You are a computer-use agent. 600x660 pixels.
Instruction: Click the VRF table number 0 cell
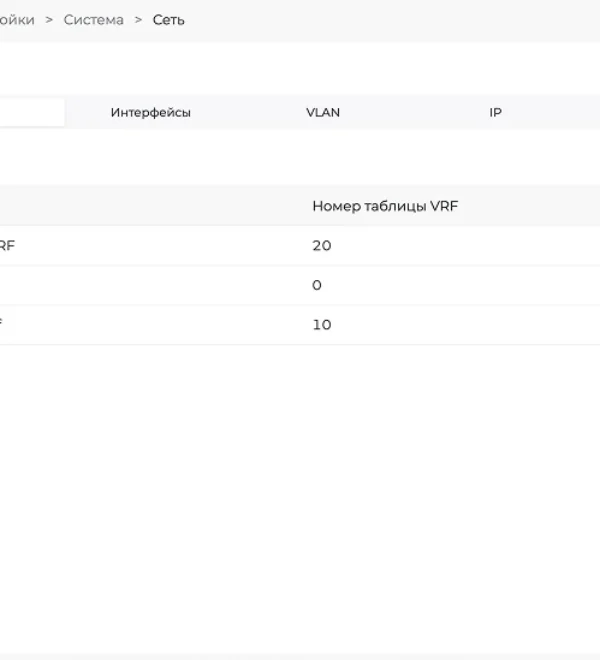click(x=317, y=285)
